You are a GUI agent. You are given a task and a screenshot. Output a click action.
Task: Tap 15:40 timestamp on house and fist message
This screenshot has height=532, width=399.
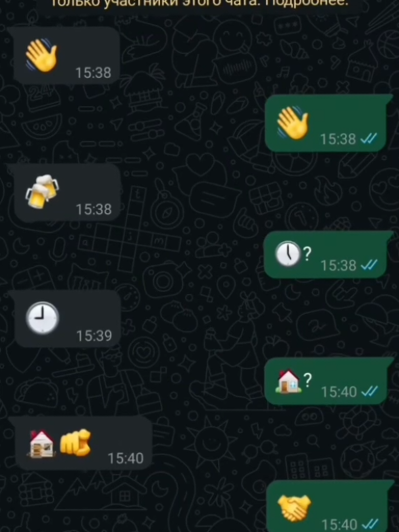[126, 458]
